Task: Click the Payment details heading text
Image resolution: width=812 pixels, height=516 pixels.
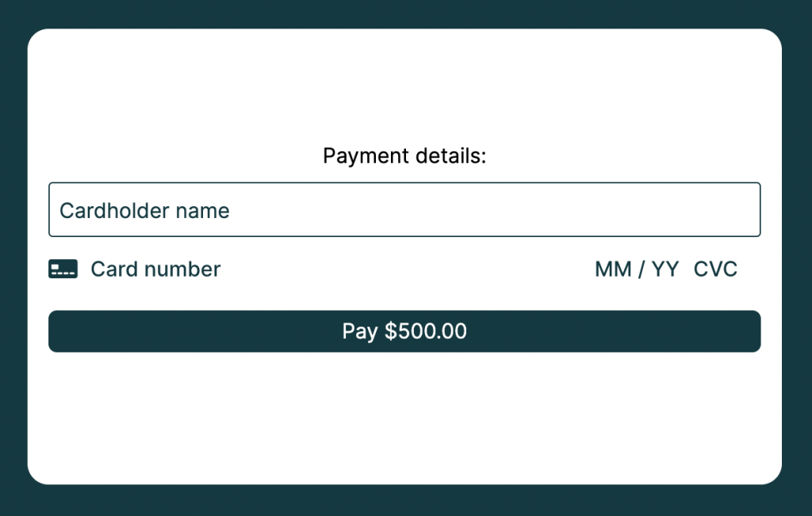Action: click(404, 156)
